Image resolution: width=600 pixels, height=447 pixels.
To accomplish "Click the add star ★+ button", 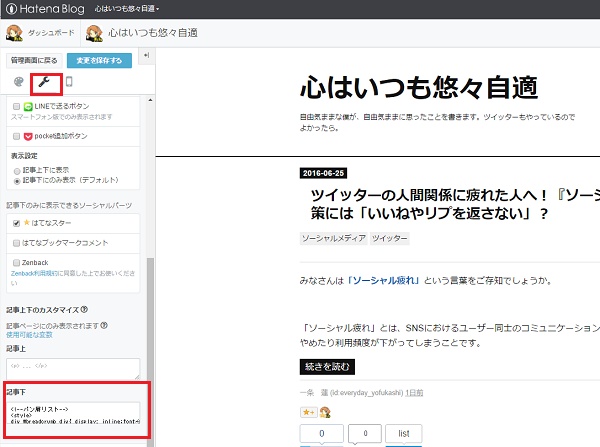I will point(309,412).
